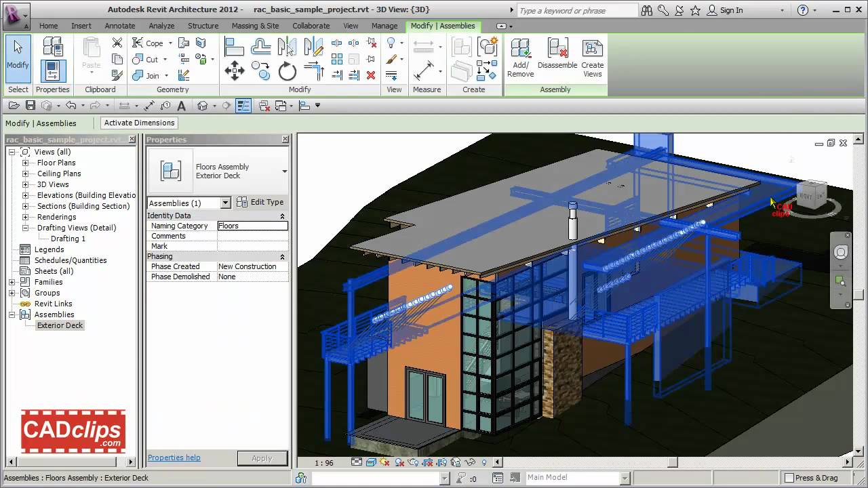The image size is (868, 488).
Task: Click the Create Views assembly icon
Action: (x=592, y=54)
